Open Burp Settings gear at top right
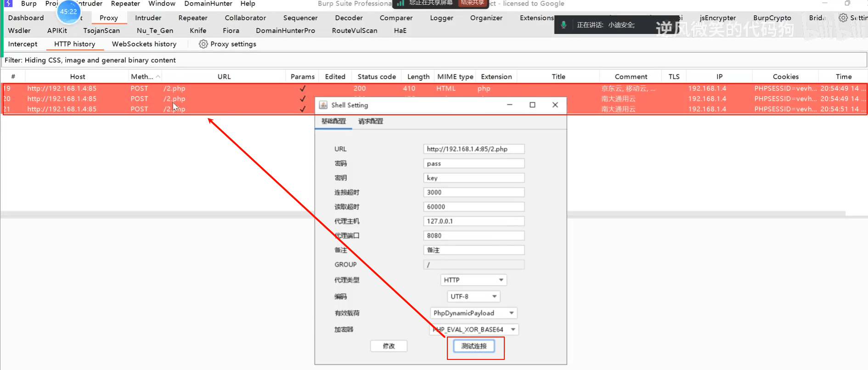Viewport: 868px width, 370px height. (x=843, y=18)
